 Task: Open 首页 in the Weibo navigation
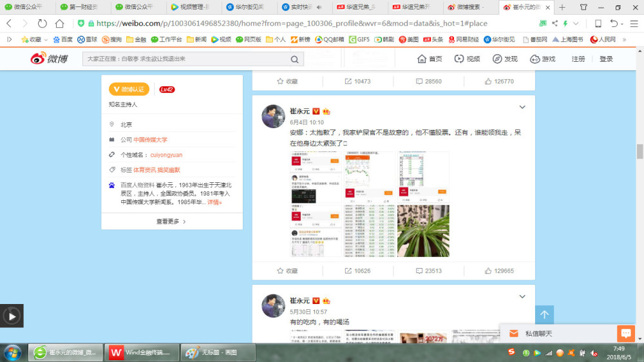coord(430,59)
